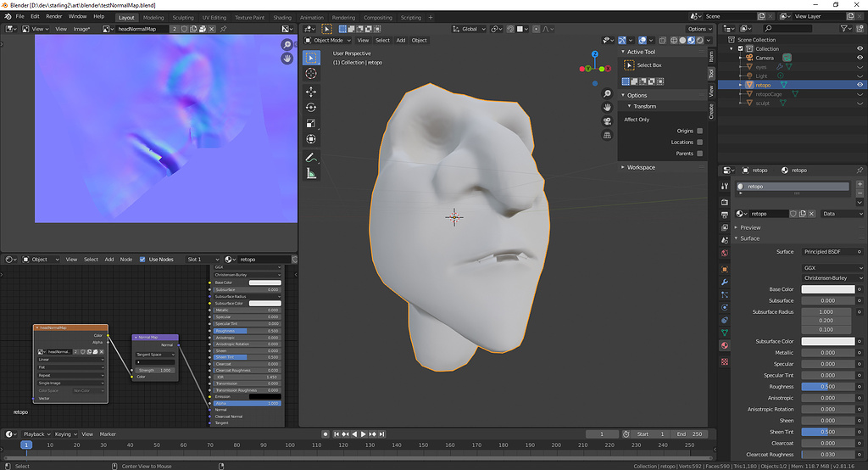Unlink the retopo material with X icon
Screen dimensions: 868x470
click(x=811, y=214)
